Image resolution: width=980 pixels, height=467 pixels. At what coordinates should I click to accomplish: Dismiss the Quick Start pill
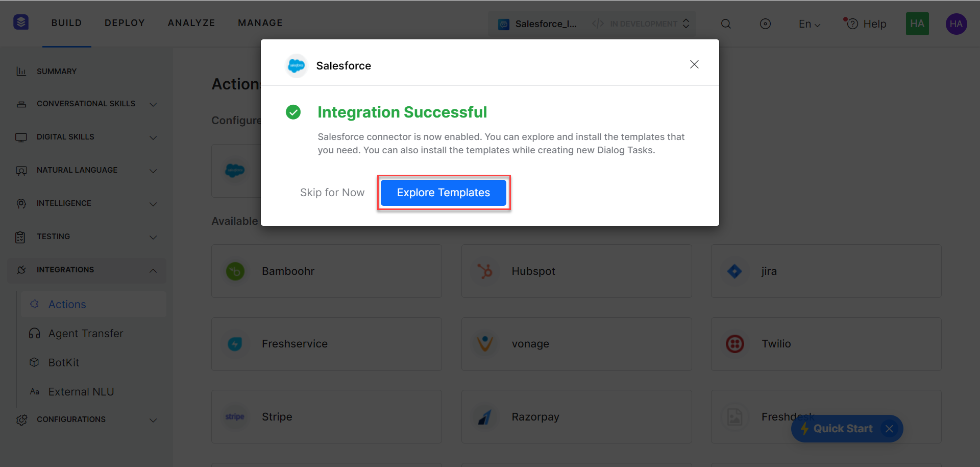889,429
